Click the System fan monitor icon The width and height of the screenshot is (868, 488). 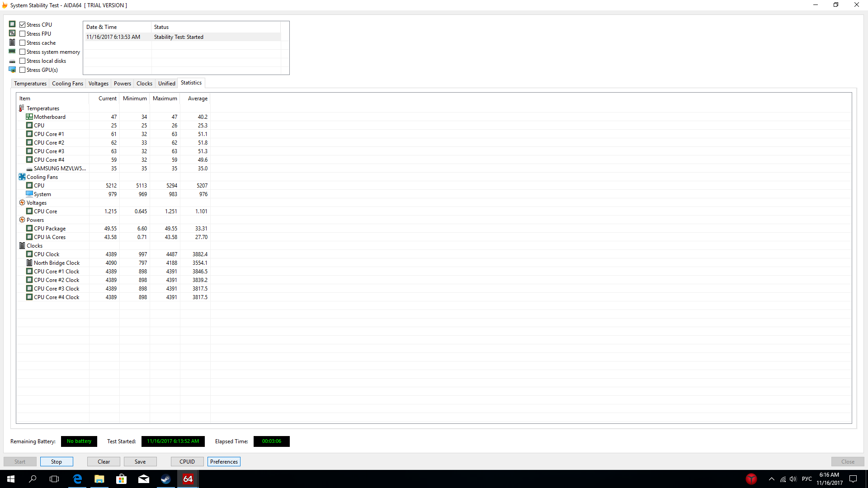(x=29, y=194)
